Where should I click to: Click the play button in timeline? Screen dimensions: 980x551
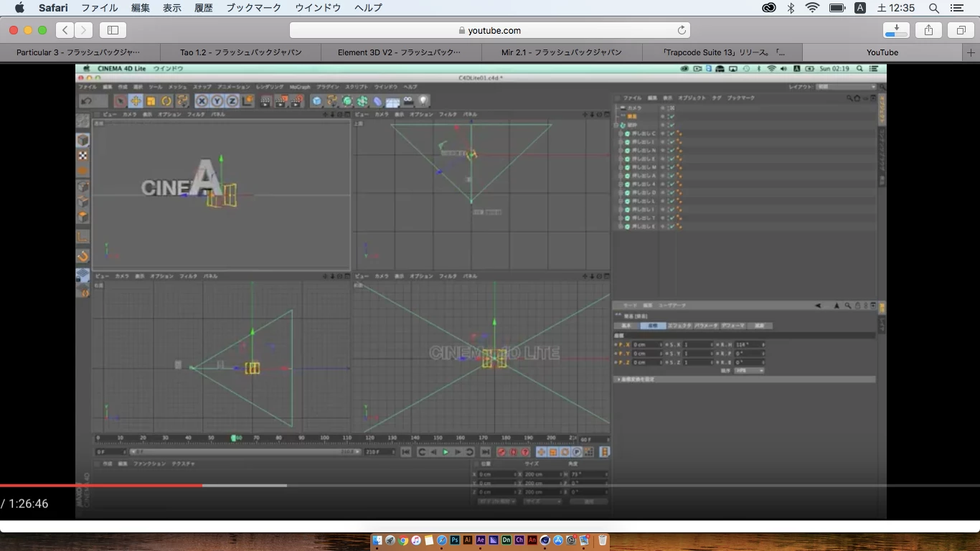[x=446, y=452]
